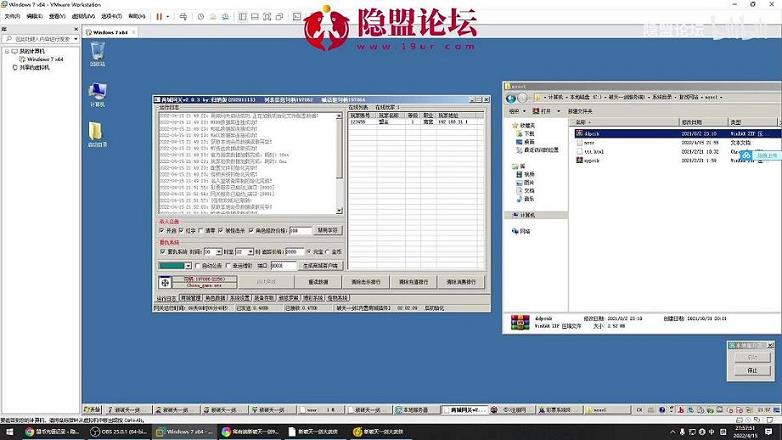Click the 重读数据 button
The width and height of the screenshot is (782, 440).
(318, 282)
